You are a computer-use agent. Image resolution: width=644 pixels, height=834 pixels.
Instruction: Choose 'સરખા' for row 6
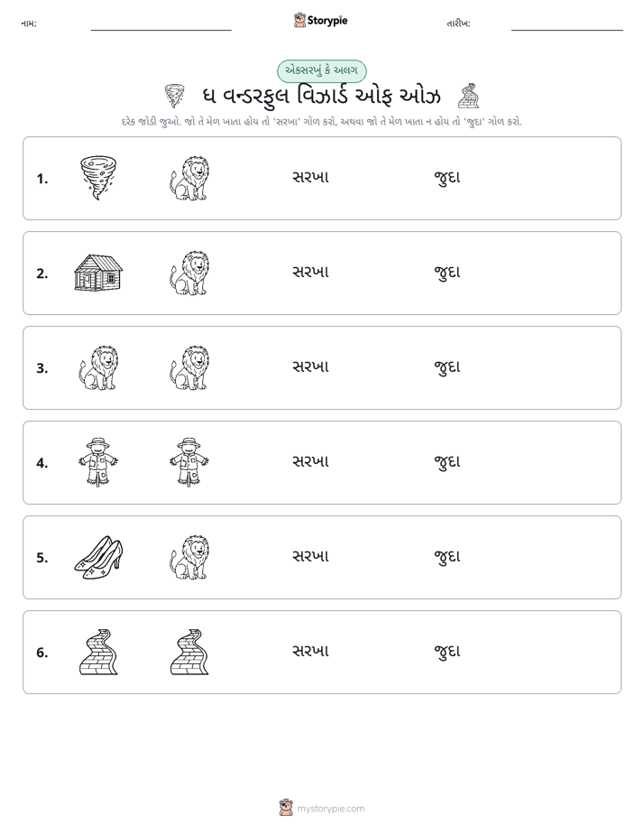coord(311,651)
